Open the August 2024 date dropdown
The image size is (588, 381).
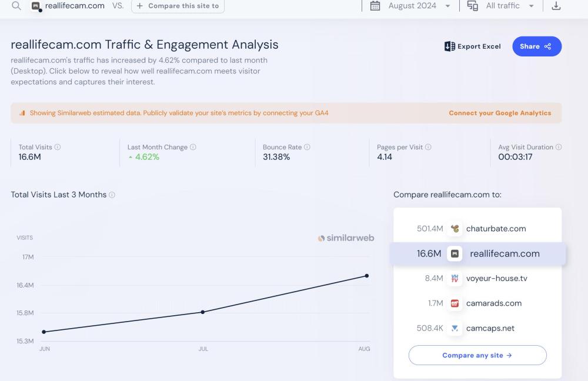coord(411,6)
